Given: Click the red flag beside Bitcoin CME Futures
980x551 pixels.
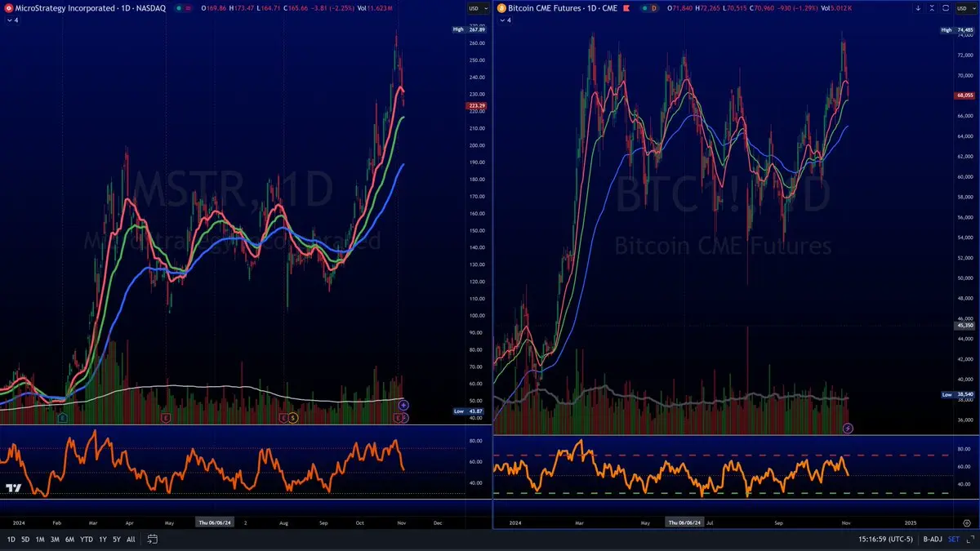Looking at the screenshot, I should [x=626, y=8].
